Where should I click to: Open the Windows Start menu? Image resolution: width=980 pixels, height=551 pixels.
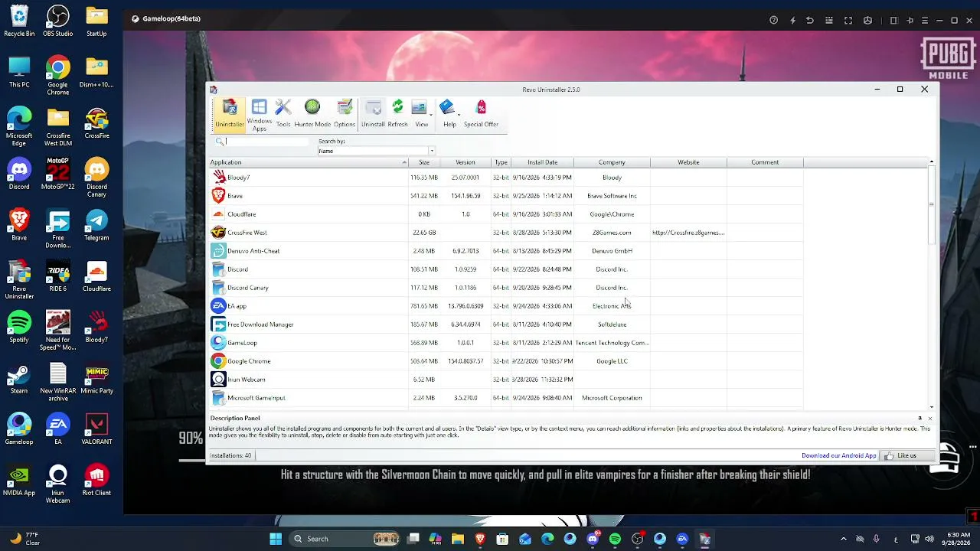(276, 539)
